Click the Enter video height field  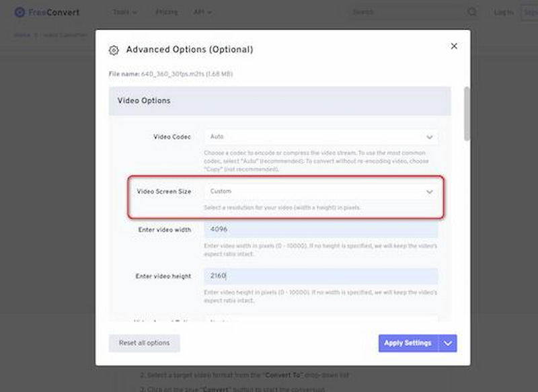pyautogui.click(x=321, y=276)
